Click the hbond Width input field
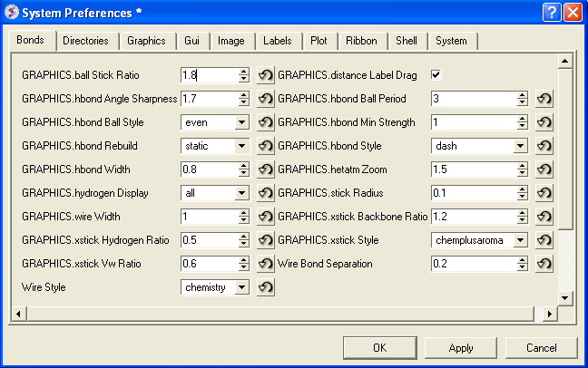The width and height of the screenshot is (588, 368). (x=209, y=169)
